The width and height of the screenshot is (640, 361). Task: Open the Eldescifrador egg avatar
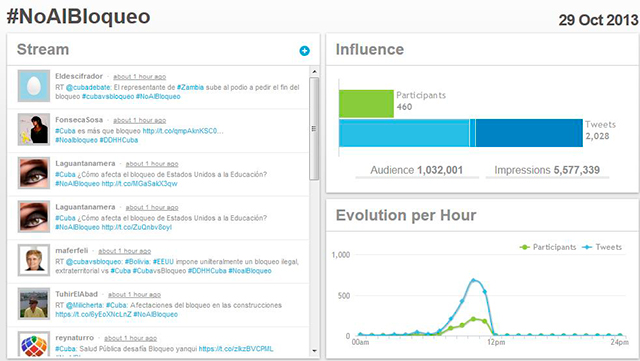tap(34, 86)
